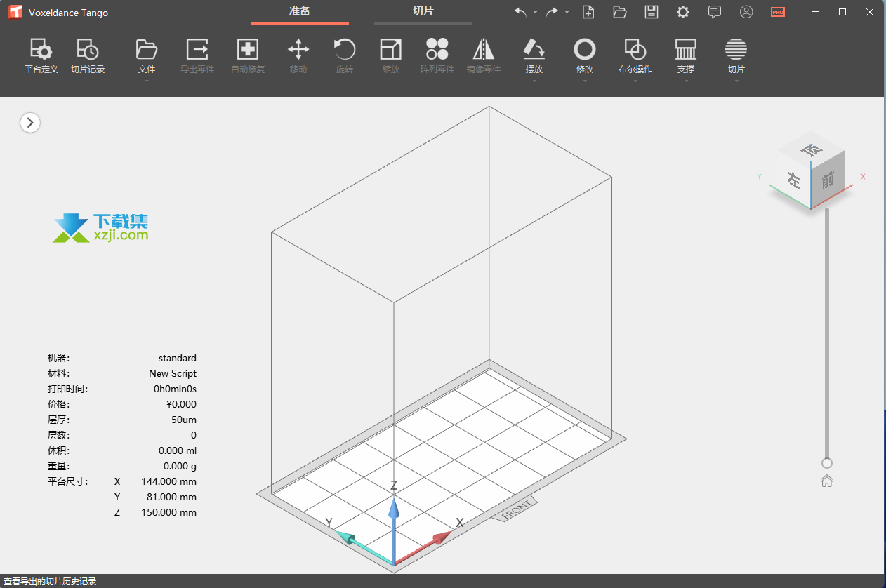Click the PRO badge icon
The width and height of the screenshot is (886, 588).
pos(778,12)
